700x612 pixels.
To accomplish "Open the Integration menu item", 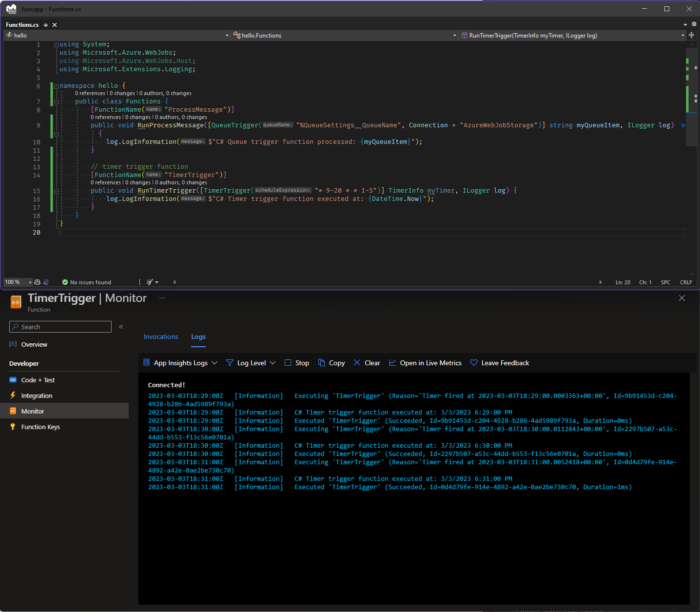I will tap(37, 395).
